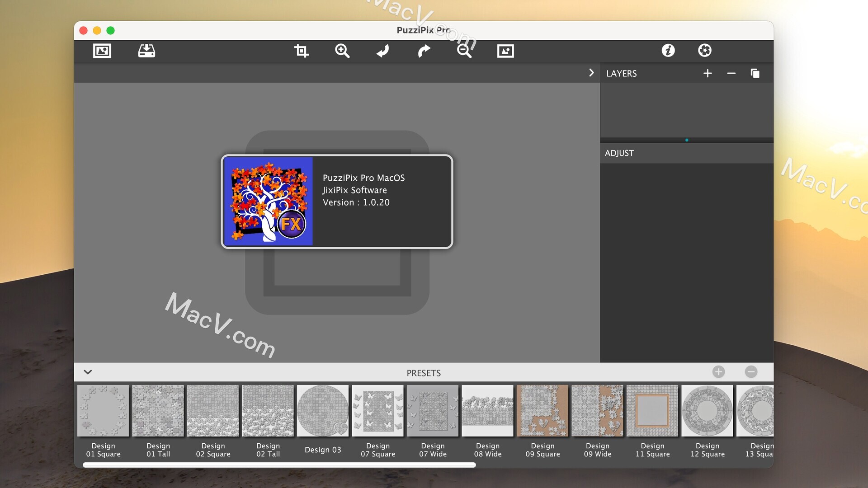Click the redo arrow icon

(x=424, y=51)
